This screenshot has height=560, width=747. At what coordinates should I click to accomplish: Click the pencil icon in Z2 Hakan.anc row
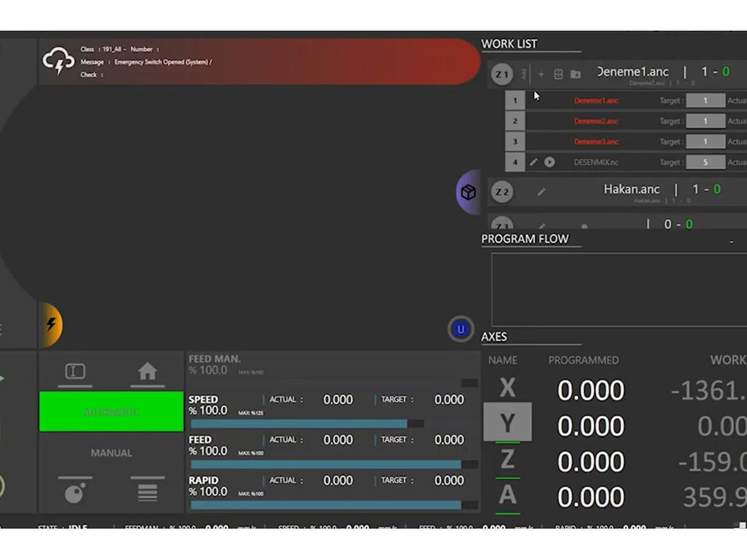point(541,192)
